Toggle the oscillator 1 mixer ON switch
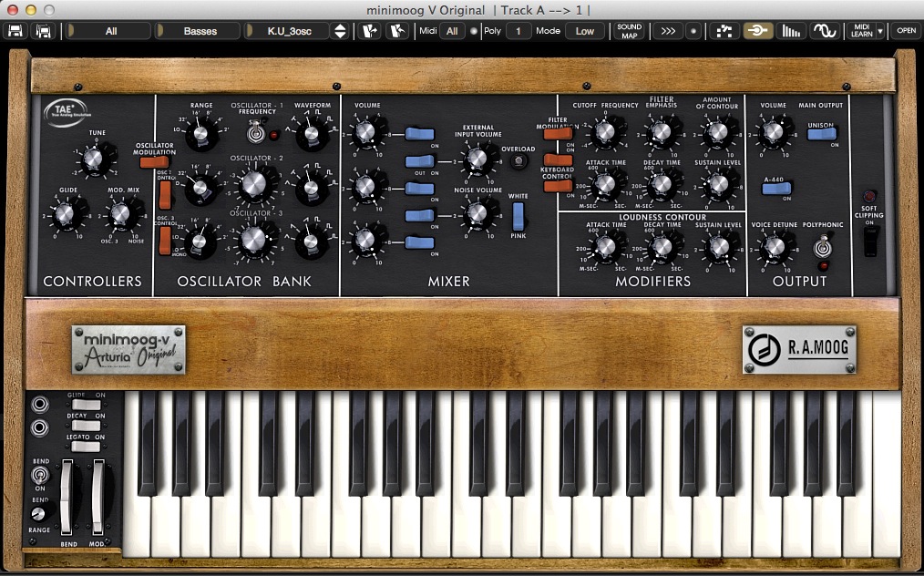Screen dimensions: 924x576 419,134
